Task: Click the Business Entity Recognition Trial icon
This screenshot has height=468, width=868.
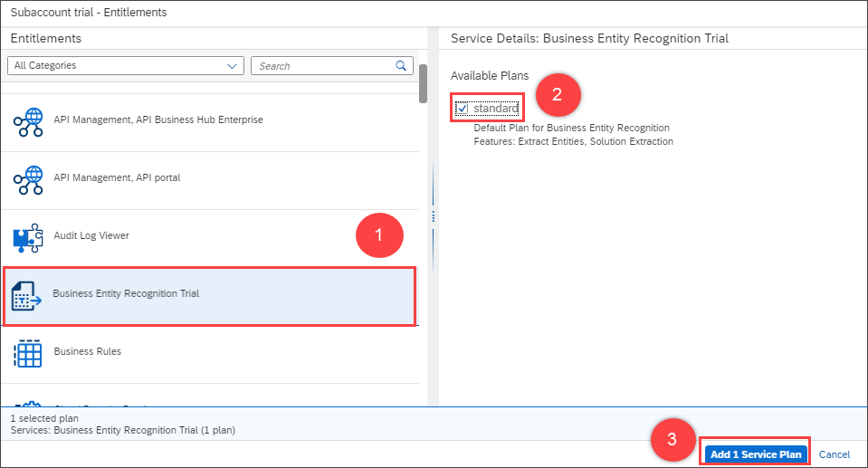Action: 26,296
